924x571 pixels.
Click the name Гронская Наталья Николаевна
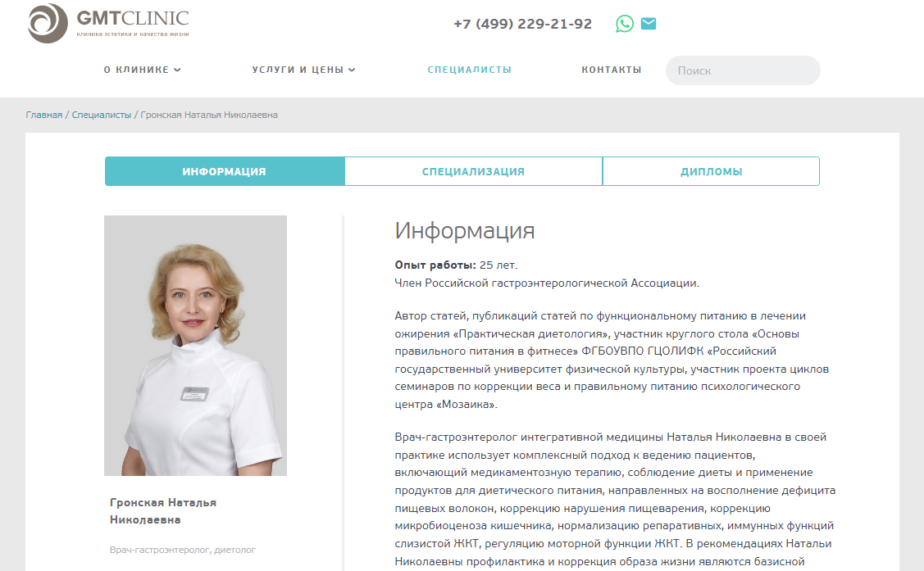tap(163, 511)
